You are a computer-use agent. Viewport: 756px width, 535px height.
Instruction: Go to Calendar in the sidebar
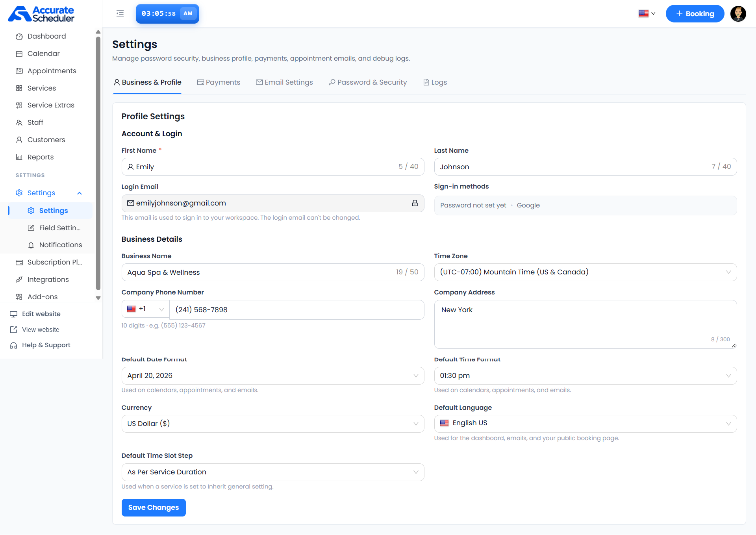pyautogui.click(x=43, y=54)
